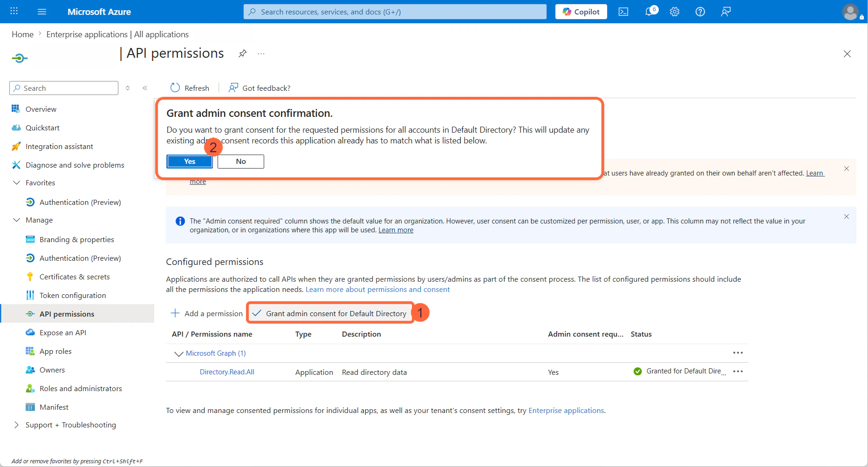The width and height of the screenshot is (868, 467).
Task: Open the more options ellipsis beside title
Action: (x=261, y=54)
